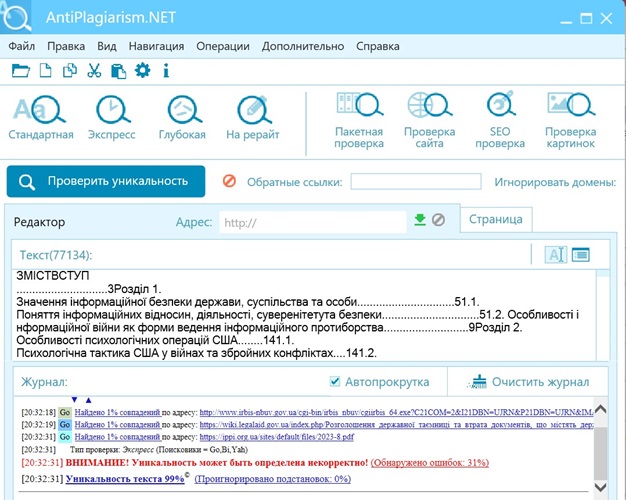Click the red prohibition icon beside Обратные ссылки
The image size is (626, 500).
(229, 181)
